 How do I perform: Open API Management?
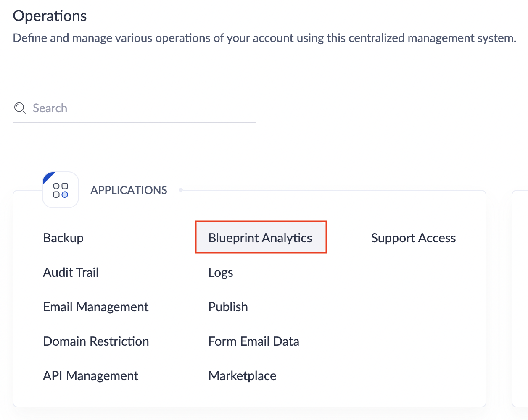click(91, 376)
